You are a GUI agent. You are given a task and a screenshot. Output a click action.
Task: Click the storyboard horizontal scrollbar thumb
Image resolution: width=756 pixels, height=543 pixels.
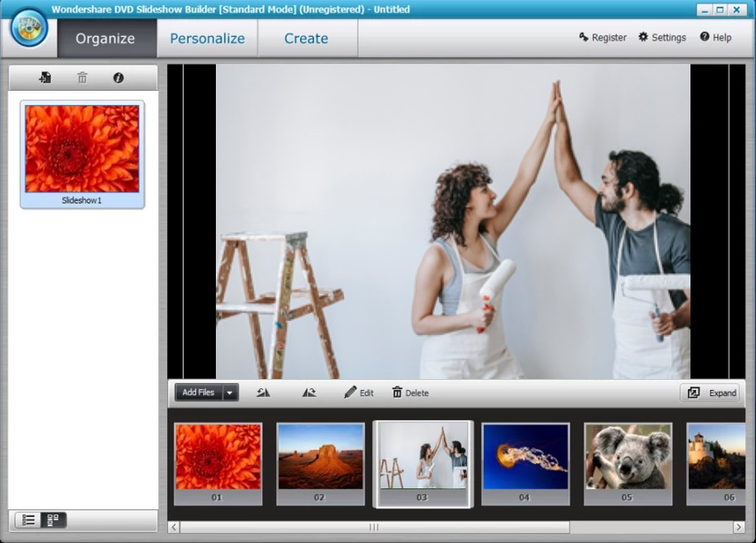point(375,527)
